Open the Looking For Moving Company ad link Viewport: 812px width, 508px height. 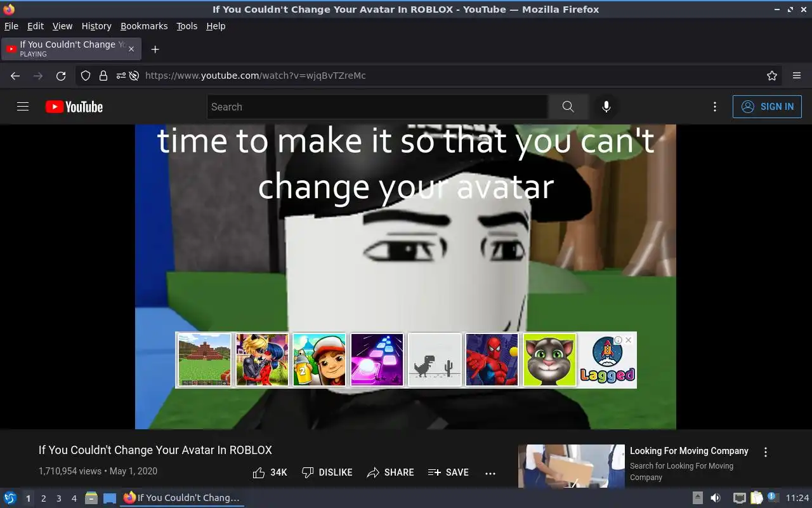click(689, 451)
